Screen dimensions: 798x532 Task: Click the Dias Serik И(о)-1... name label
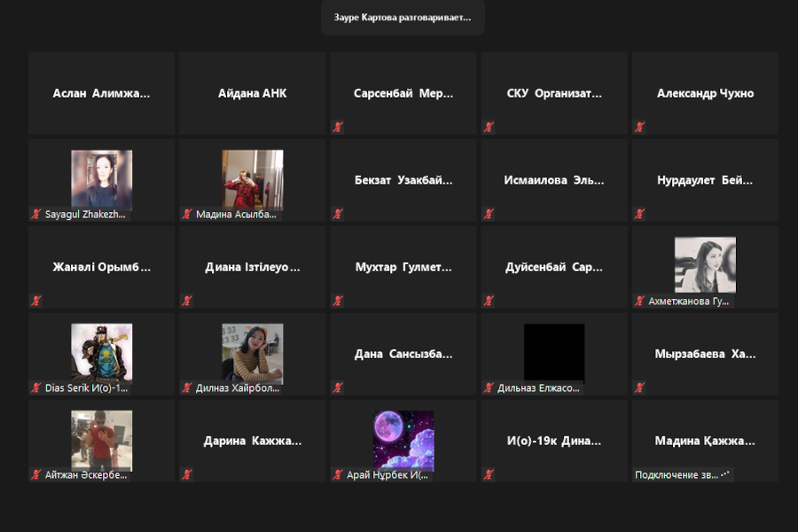87,388
